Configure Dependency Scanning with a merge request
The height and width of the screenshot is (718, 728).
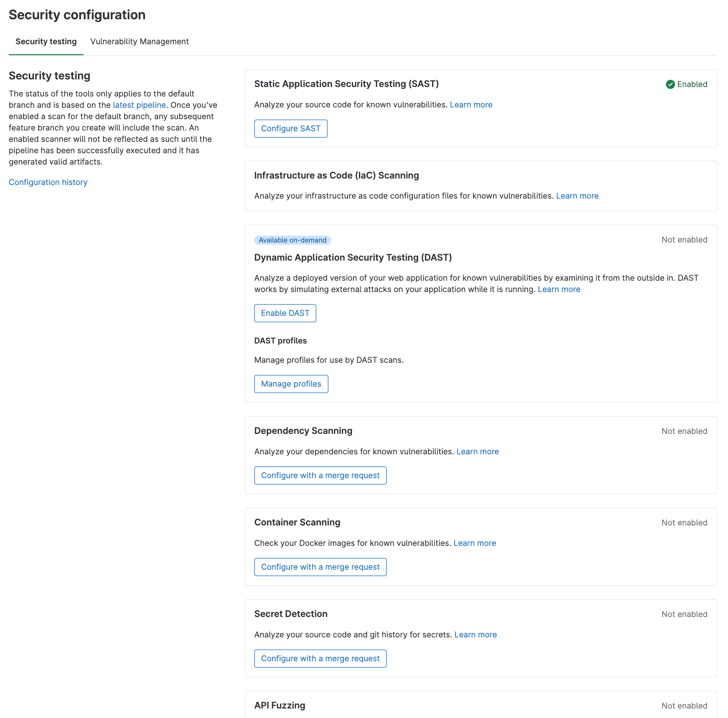click(x=320, y=476)
